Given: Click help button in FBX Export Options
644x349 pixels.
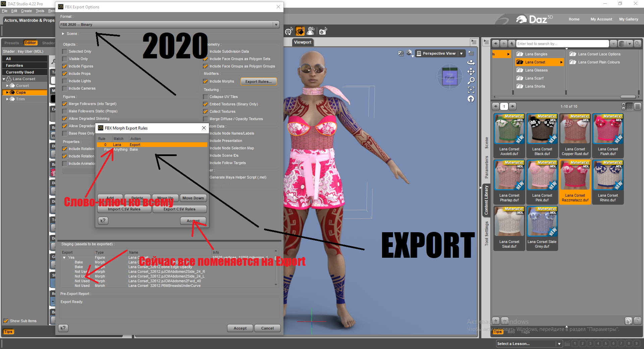Looking at the screenshot, I should point(63,328).
